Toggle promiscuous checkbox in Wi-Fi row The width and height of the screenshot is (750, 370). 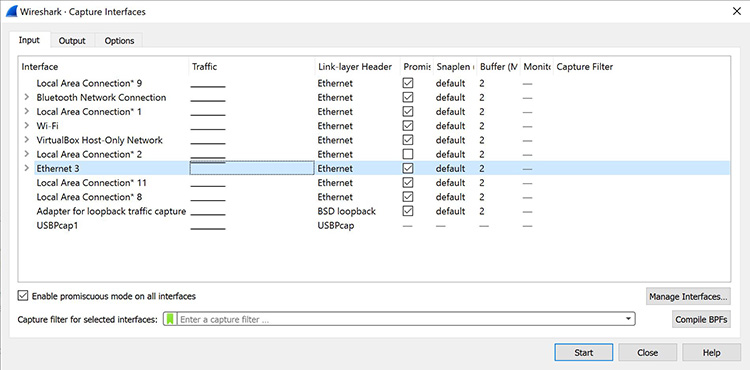click(x=408, y=126)
